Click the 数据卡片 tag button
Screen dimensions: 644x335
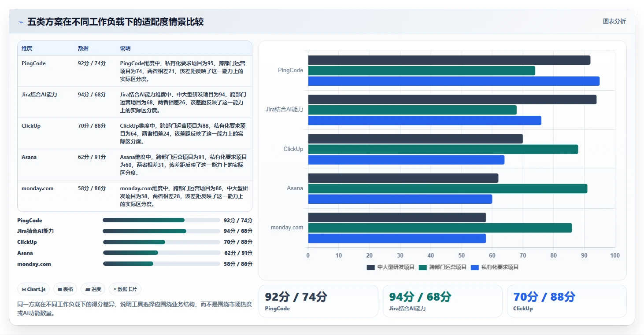point(125,289)
